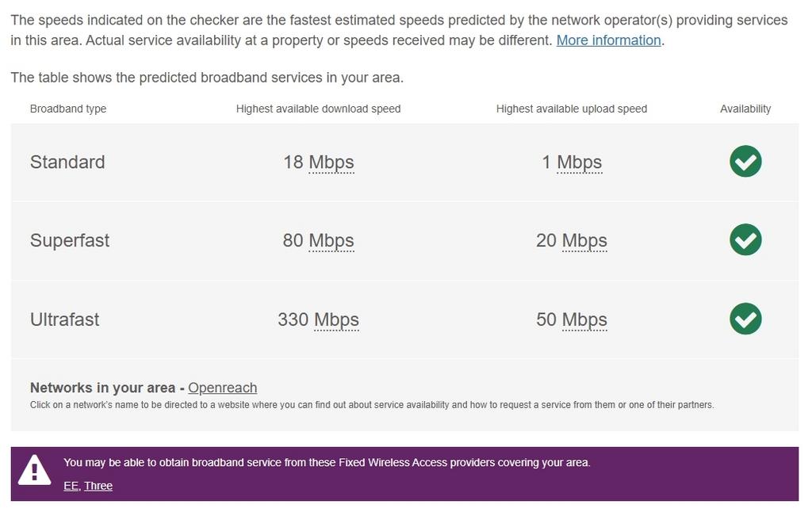Select the Standard broadband type label
Screen dimensions: 812x512
click(67, 162)
